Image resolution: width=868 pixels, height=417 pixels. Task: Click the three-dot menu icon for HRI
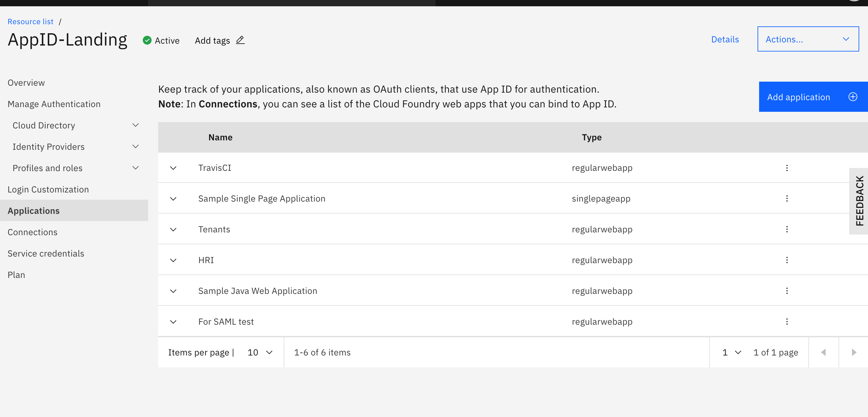[x=787, y=260]
